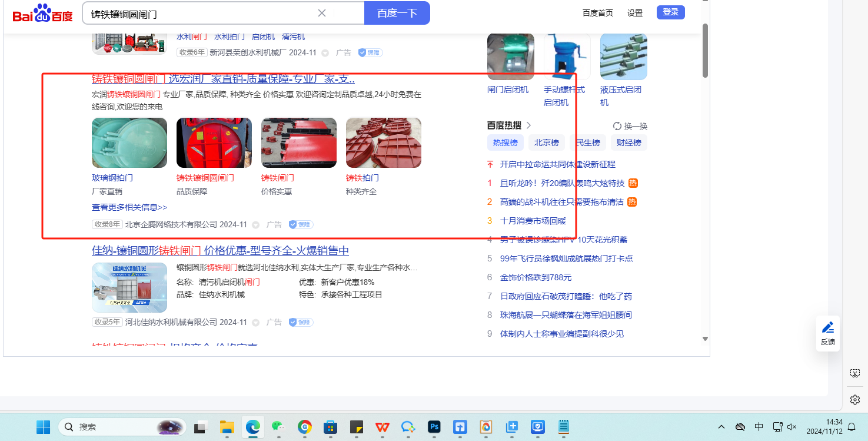Click the 佳纳水利机械 result thumbnail

click(129, 287)
